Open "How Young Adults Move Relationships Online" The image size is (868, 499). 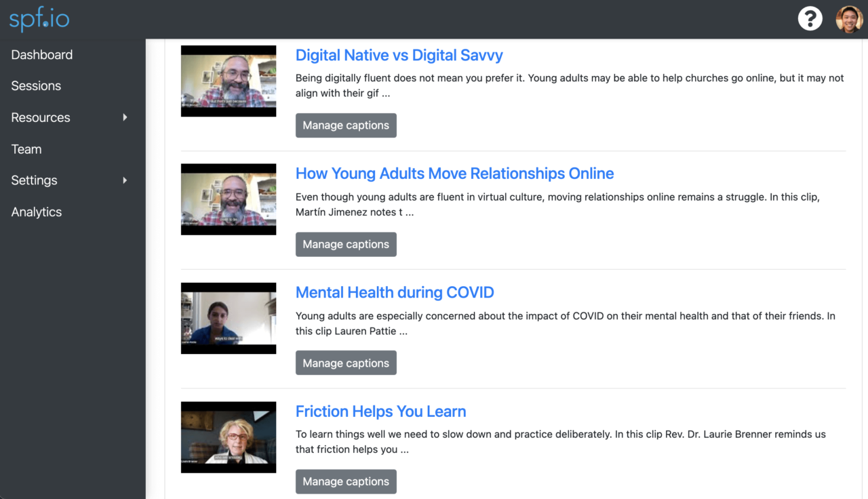pos(454,174)
